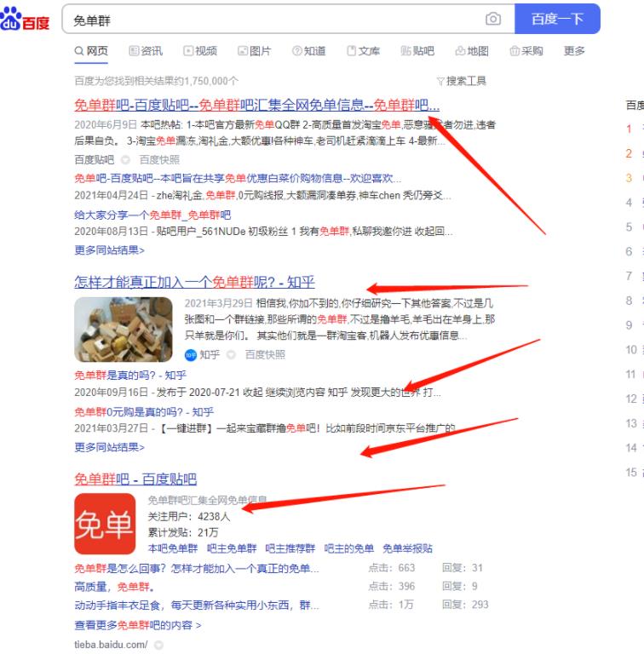The width and height of the screenshot is (644, 654).
Task: Click the verification icon beside 百度贴吧 source
Action: coord(126,159)
